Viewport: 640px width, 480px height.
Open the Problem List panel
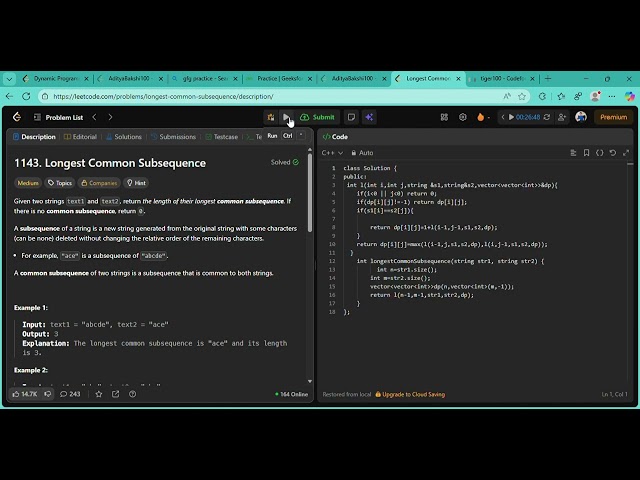pyautogui.click(x=59, y=118)
